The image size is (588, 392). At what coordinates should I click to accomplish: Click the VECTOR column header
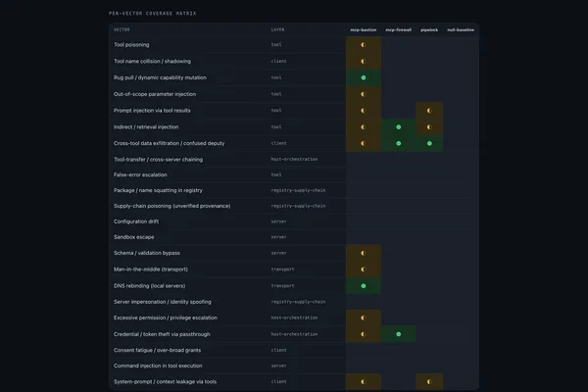coord(122,29)
